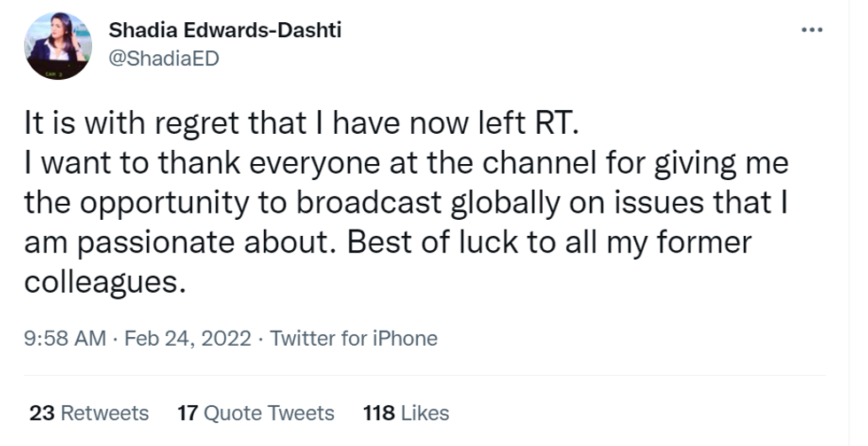Image resolution: width=868 pixels, height=446 pixels.
Task: Click the word "RT." in the tweet
Action: pyautogui.click(x=555, y=125)
